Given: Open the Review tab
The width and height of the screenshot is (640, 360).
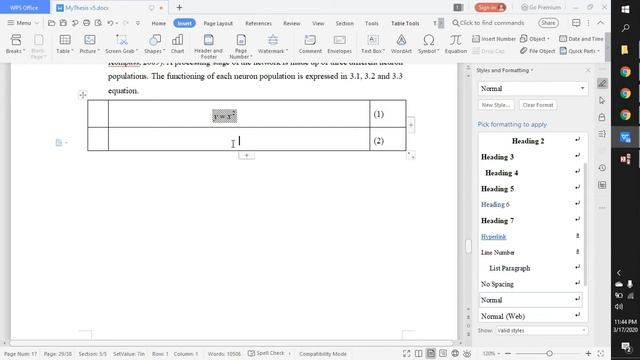Looking at the screenshot, I should click(x=292, y=24).
